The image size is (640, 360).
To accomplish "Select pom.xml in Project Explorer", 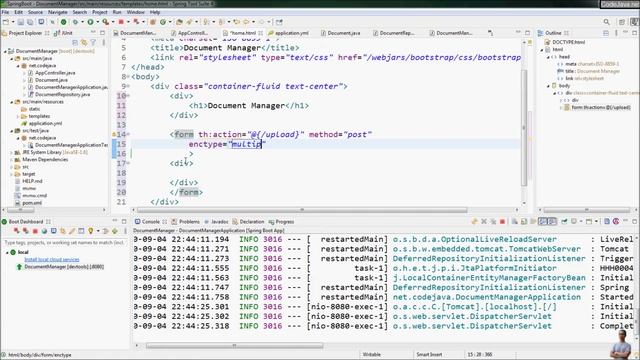I will [x=32, y=203].
